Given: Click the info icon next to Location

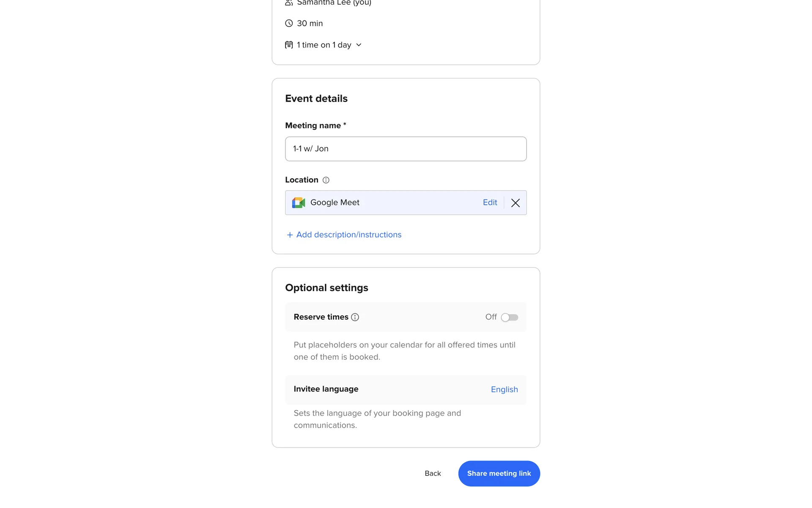Looking at the screenshot, I should coord(326,180).
